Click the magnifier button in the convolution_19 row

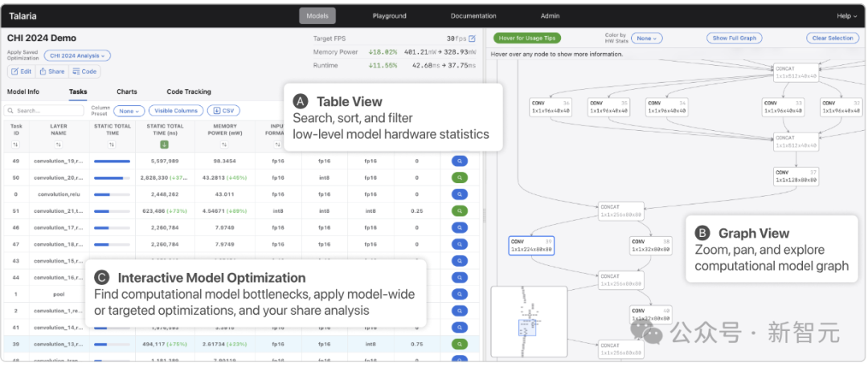click(460, 161)
